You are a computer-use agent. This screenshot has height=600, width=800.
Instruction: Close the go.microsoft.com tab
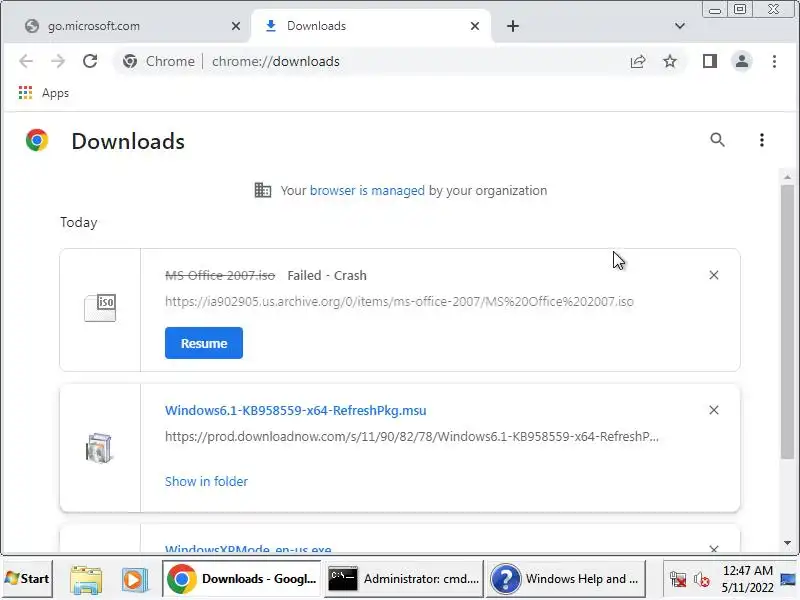coord(236,26)
